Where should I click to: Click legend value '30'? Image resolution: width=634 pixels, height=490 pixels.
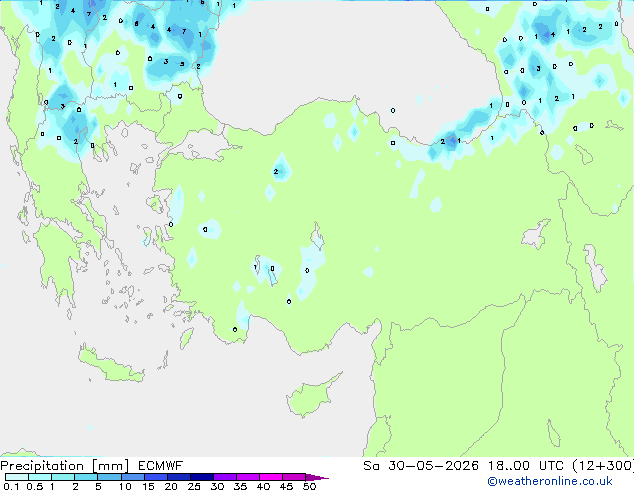coord(217,486)
